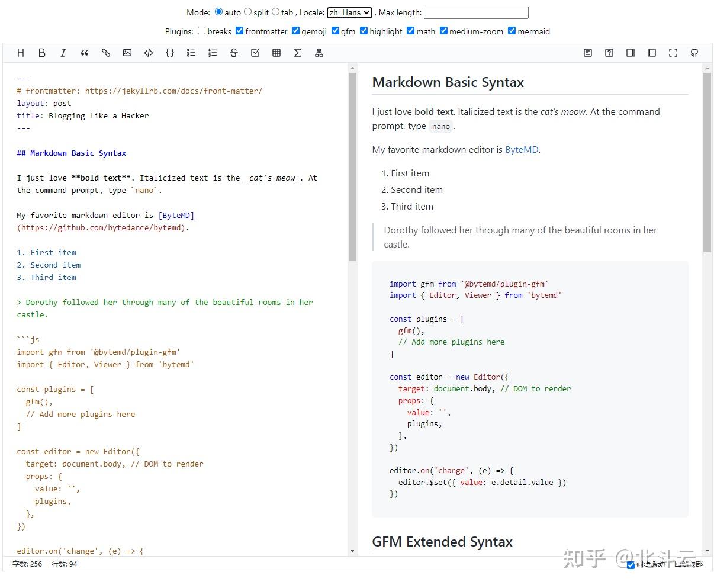
Task: Insert a code block with the braces icon
Action: pyautogui.click(x=170, y=53)
